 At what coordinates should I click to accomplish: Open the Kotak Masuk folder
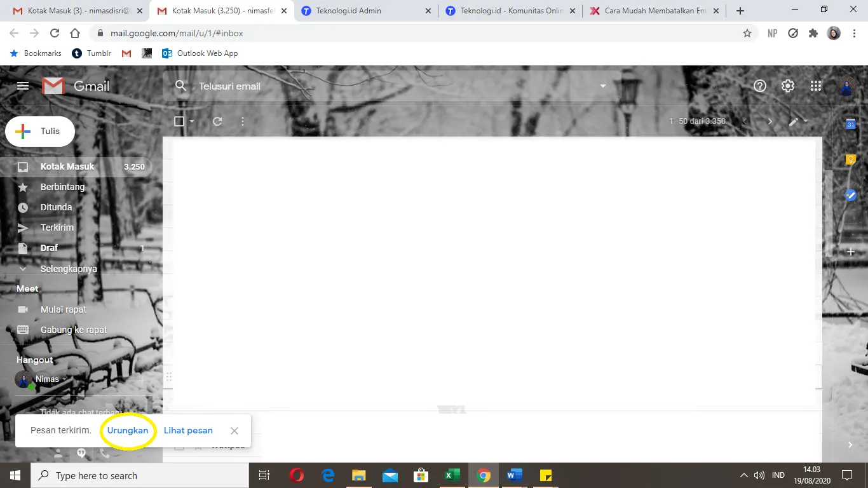tap(67, 166)
